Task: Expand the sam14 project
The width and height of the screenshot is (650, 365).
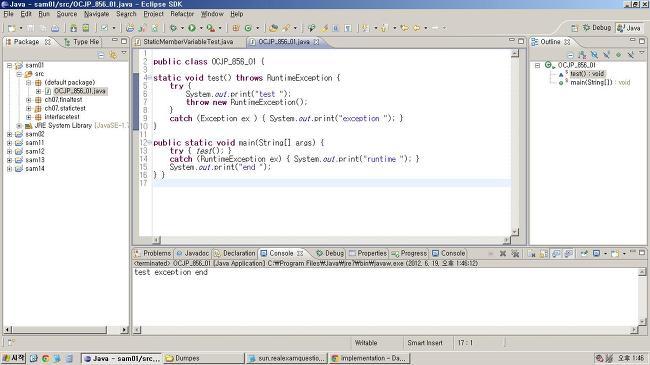Action: [x=9, y=169]
